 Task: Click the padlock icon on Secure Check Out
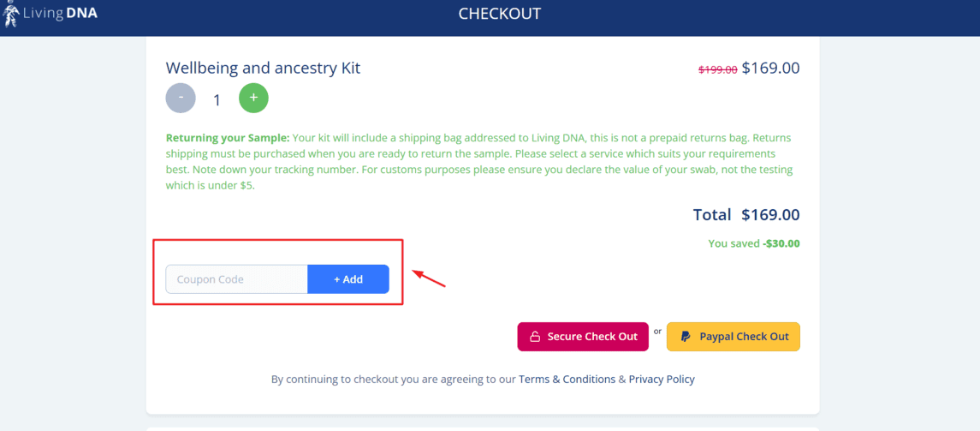pyautogui.click(x=535, y=337)
